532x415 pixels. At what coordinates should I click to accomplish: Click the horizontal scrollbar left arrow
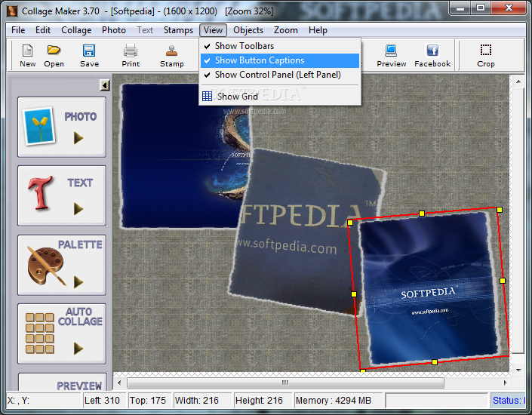tap(119, 383)
